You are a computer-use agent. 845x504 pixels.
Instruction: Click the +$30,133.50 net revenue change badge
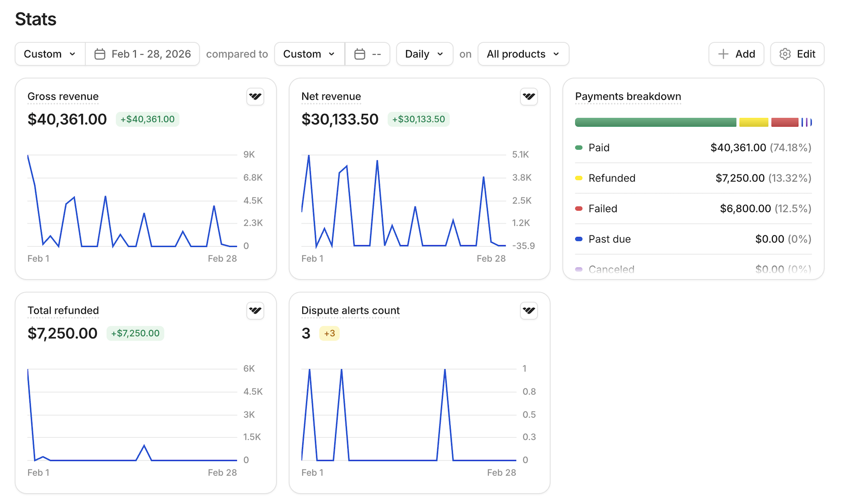pos(419,119)
